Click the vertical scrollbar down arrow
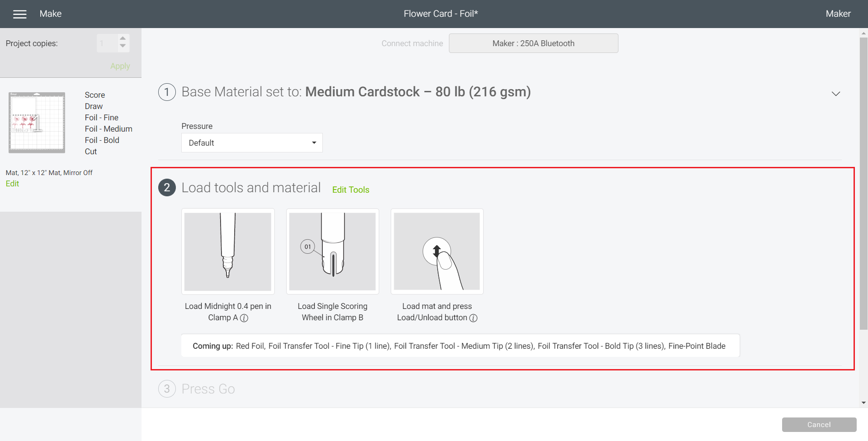This screenshot has width=868, height=441. click(863, 403)
